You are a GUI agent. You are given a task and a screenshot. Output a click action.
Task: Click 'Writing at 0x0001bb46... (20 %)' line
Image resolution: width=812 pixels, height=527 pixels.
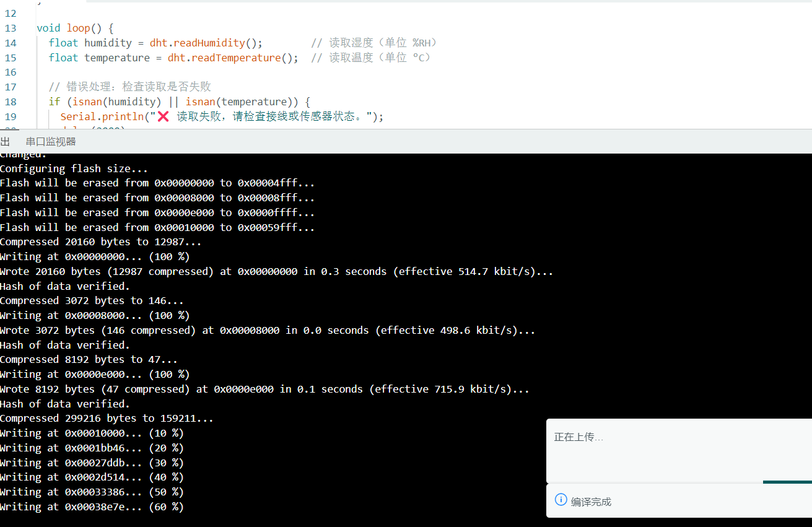click(92, 448)
